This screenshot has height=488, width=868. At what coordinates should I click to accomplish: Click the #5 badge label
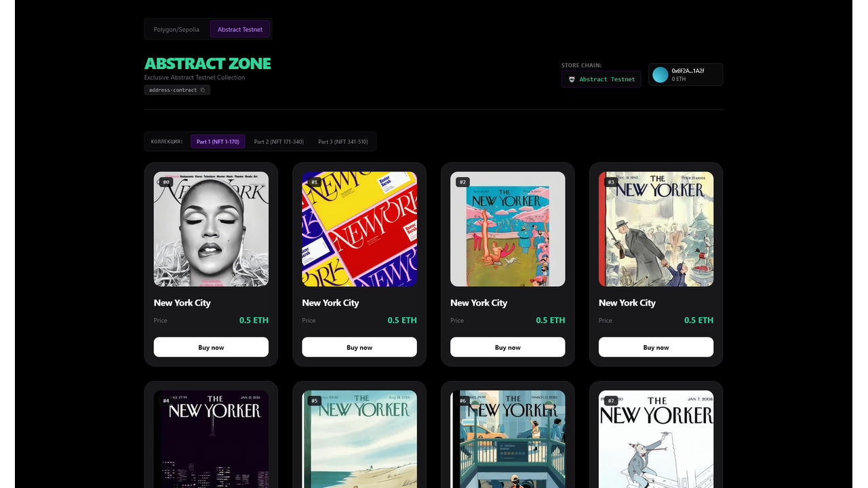pyautogui.click(x=314, y=401)
